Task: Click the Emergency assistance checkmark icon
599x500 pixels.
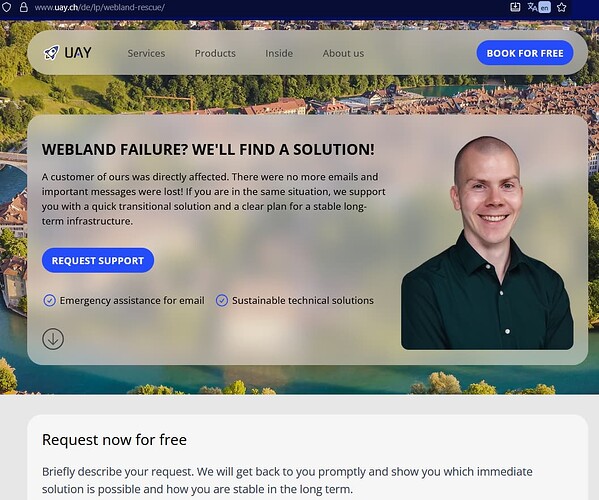Action: (x=49, y=301)
